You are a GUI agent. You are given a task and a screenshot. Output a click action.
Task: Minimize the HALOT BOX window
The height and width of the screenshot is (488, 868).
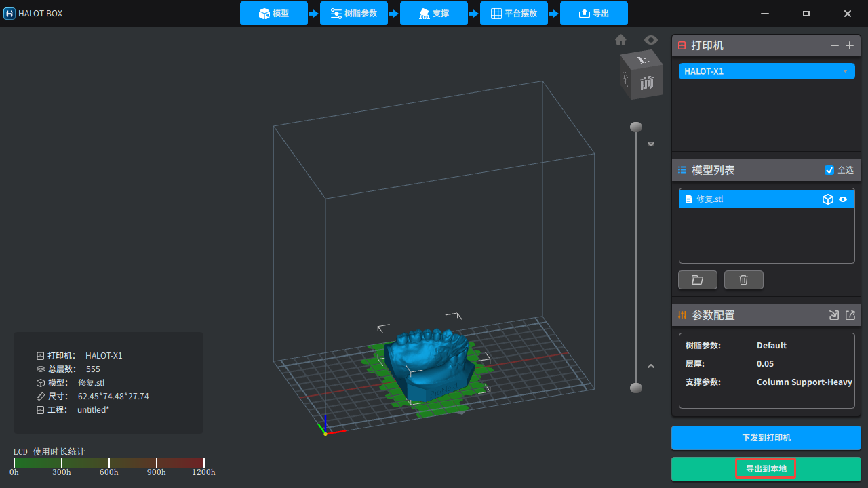pos(765,14)
